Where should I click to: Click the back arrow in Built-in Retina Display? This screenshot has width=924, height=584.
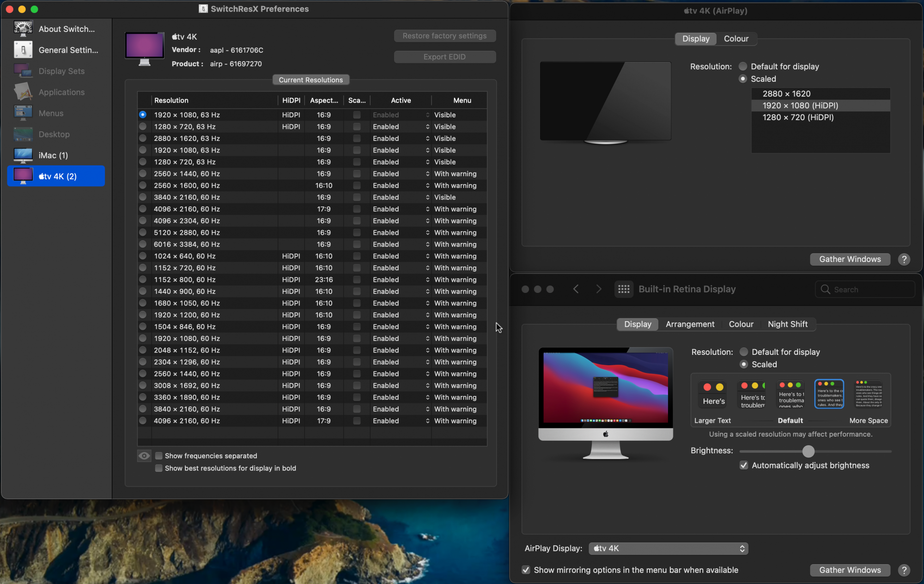tap(576, 289)
